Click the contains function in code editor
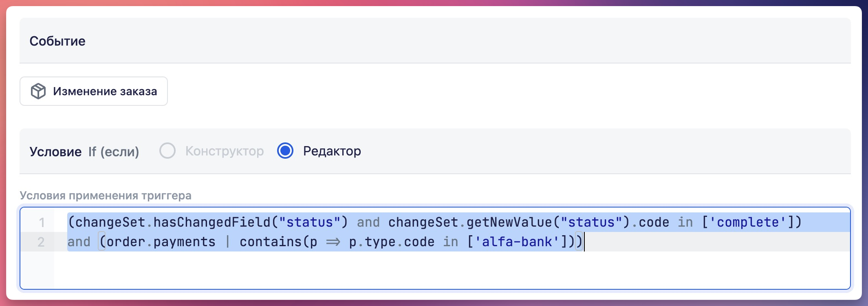This screenshot has height=306, width=868. click(271, 242)
